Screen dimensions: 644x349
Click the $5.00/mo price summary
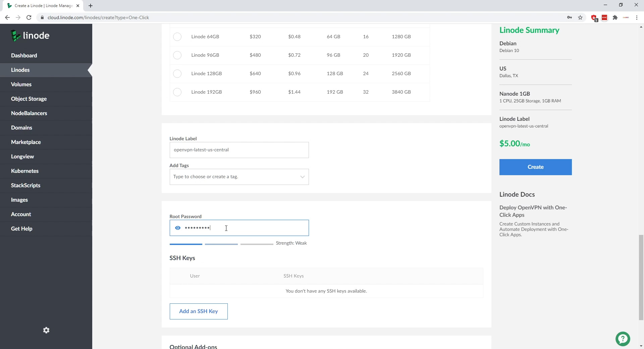[x=515, y=144]
